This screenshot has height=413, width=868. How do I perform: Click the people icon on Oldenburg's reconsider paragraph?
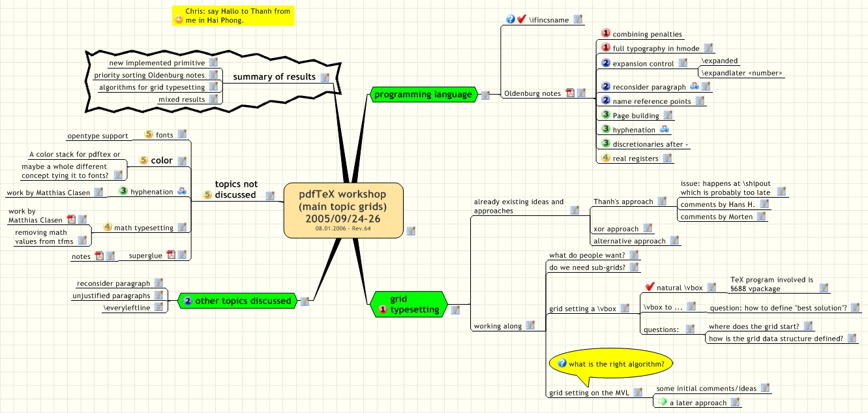(x=695, y=86)
